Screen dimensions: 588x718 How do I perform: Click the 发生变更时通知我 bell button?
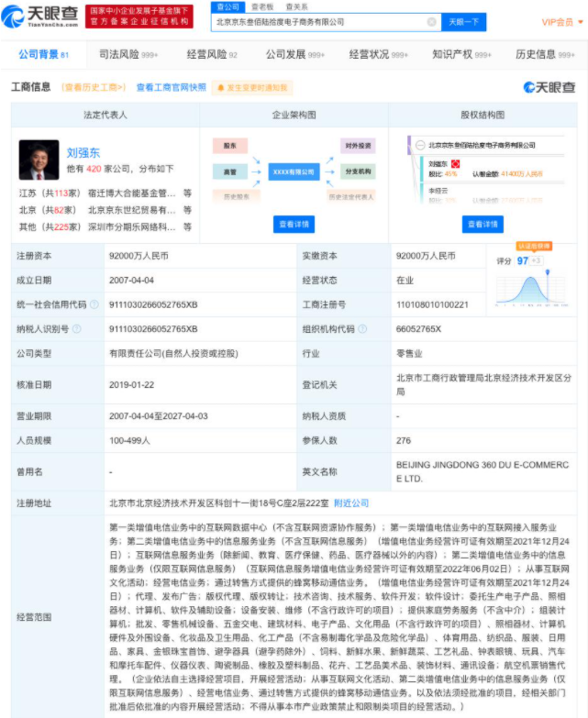point(252,88)
